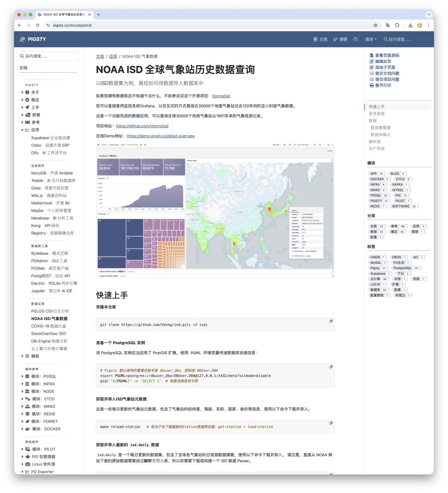Click the 查看页面源码 link
Viewport: 448px width, 493px height.
pos(385,55)
